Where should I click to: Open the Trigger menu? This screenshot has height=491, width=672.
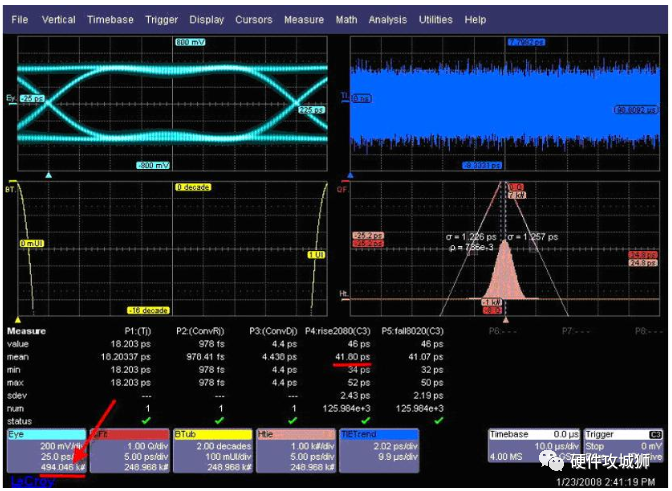tap(161, 20)
